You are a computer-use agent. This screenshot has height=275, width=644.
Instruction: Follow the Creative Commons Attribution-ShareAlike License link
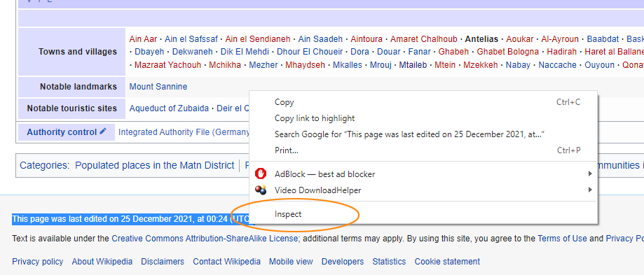205,239
